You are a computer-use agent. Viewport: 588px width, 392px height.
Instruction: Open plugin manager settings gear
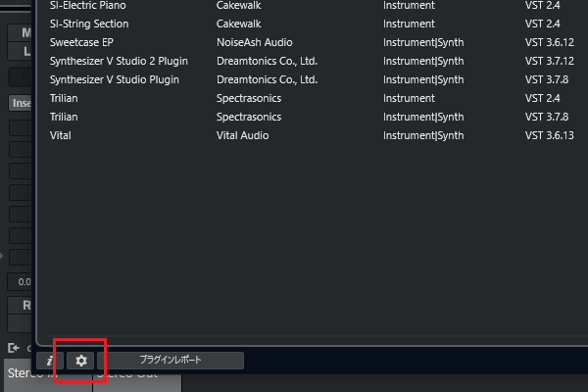click(x=80, y=361)
